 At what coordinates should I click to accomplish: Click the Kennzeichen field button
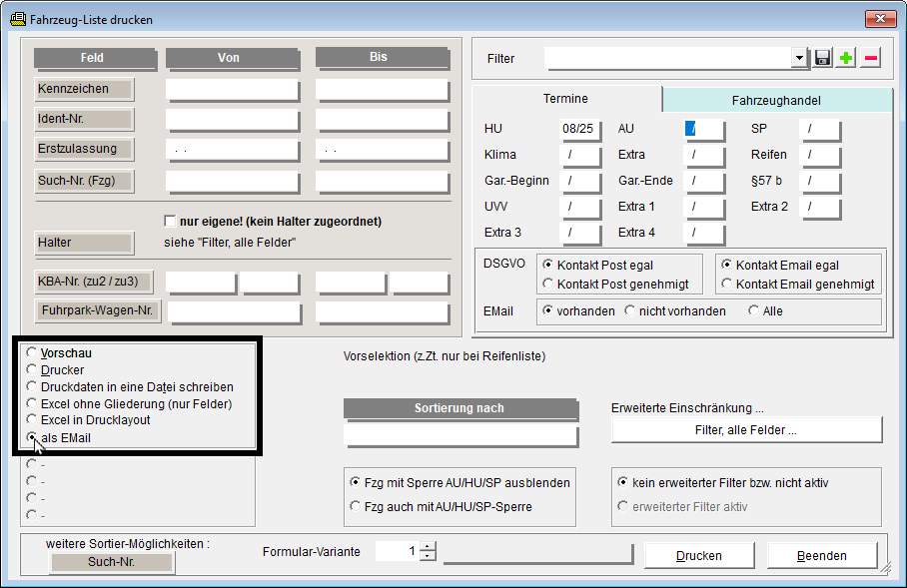coord(84,89)
